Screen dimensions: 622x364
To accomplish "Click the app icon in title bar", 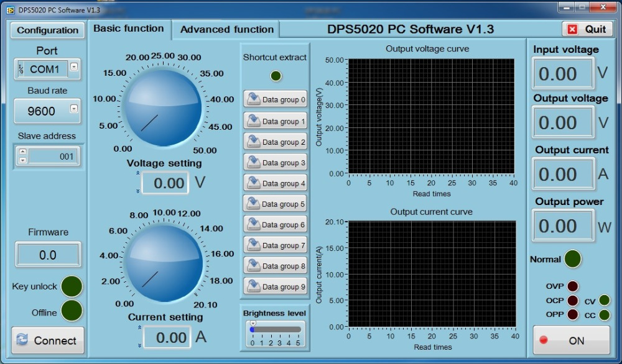I will click(x=11, y=11).
